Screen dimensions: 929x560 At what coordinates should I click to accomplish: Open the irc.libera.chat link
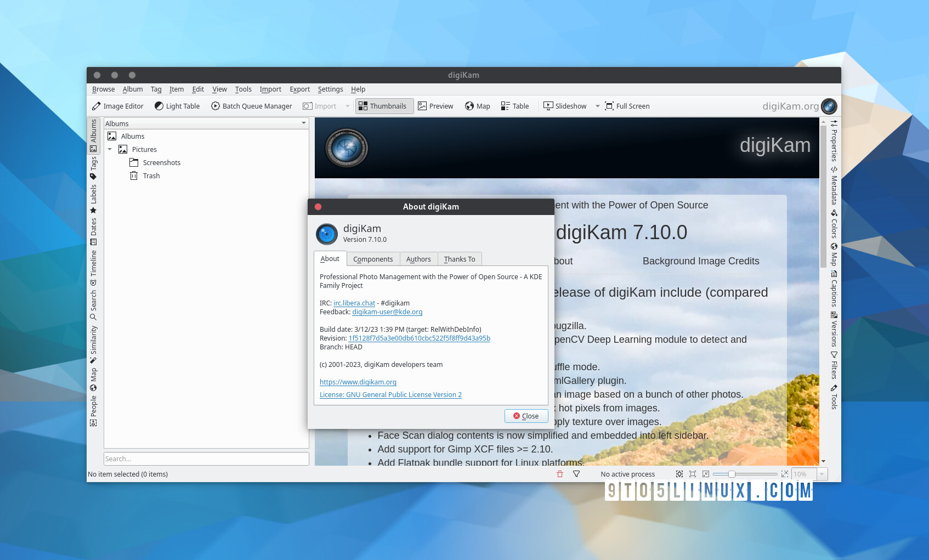click(354, 303)
